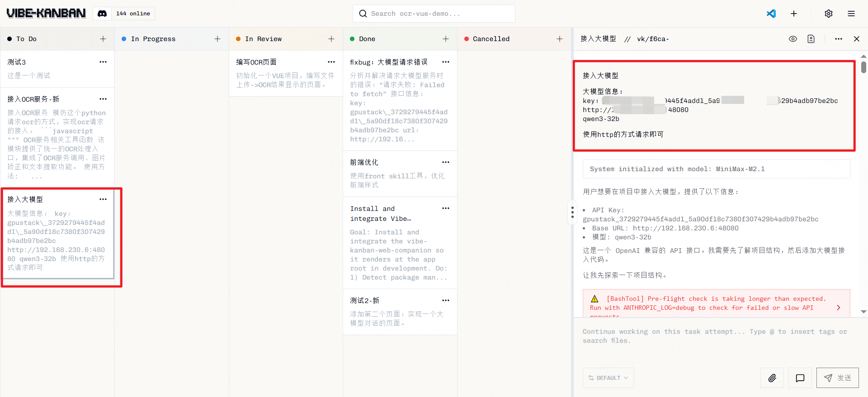
Task: Toggle the preview eye icon in task panel
Action: pyautogui.click(x=793, y=39)
